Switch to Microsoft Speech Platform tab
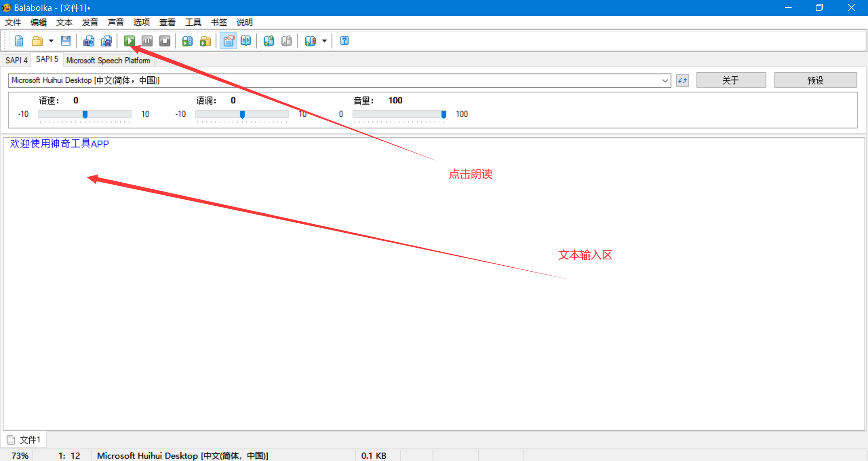Image resolution: width=868 pixels, height=461 pixels. (x=108, y=60)
